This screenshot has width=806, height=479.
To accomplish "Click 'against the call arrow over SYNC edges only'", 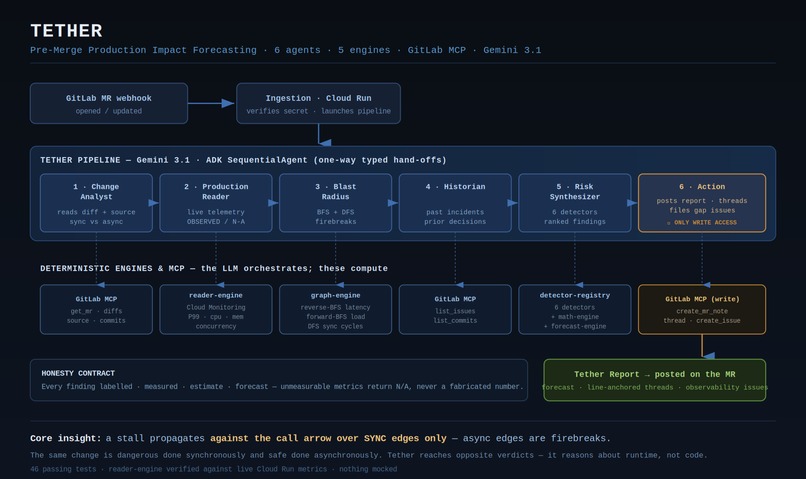I will pos(328,438).
